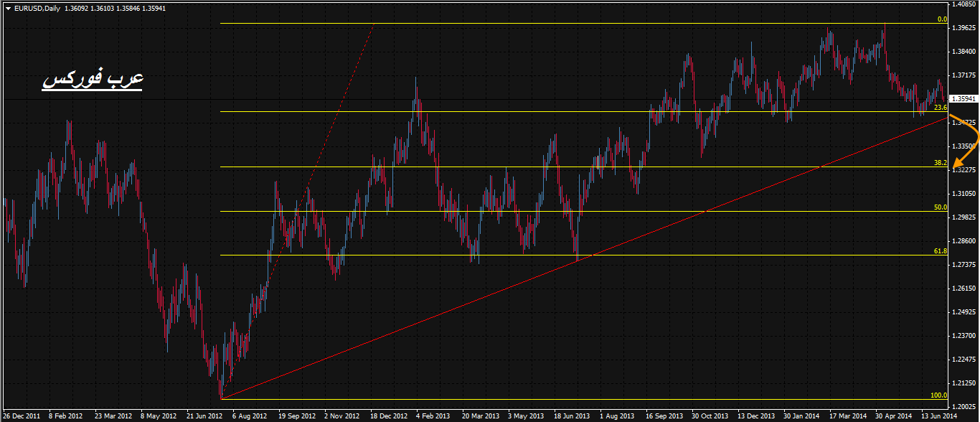Select the 38.2 Fibonacci level label
The width and height of the screenshot is (980, 422).
(x=941, y=163)
